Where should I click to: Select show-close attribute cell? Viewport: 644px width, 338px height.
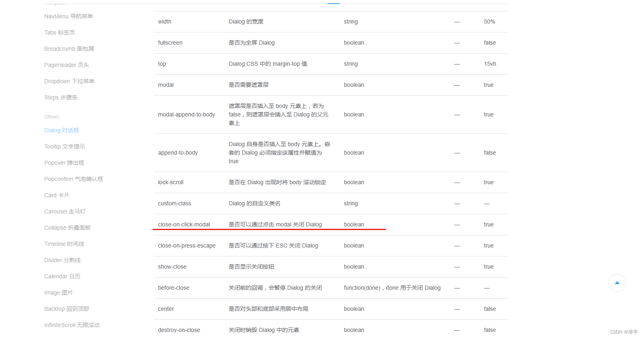click(172, 267)
